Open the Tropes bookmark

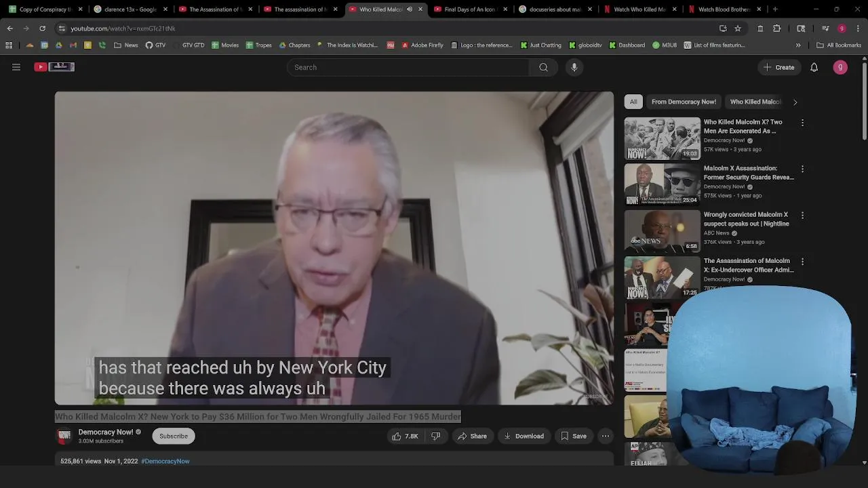[x=258, y=45]
